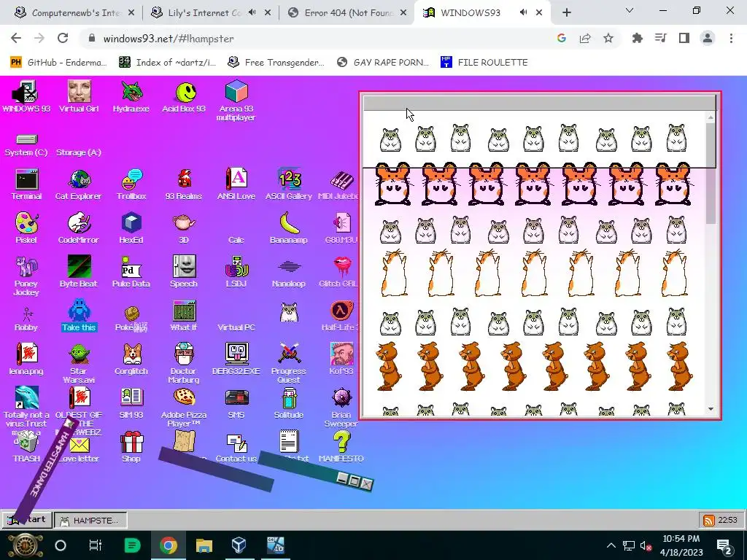Open the TRASH bin icon
The width and height of the screenshot is (747, 560).
(26, 447)
